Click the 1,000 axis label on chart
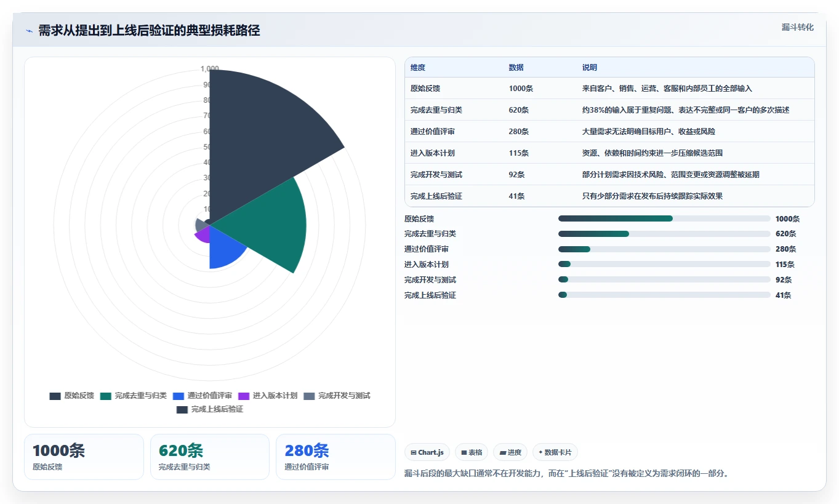This screenshot has width=839, height=504. pyautogui.click(x=210, y=69)
